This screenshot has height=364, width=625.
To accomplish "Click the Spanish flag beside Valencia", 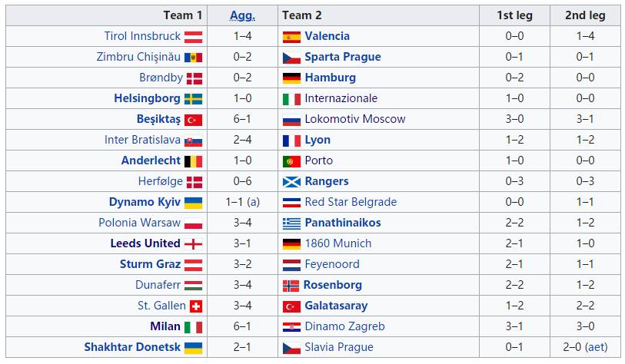I will tap(291, 36).
